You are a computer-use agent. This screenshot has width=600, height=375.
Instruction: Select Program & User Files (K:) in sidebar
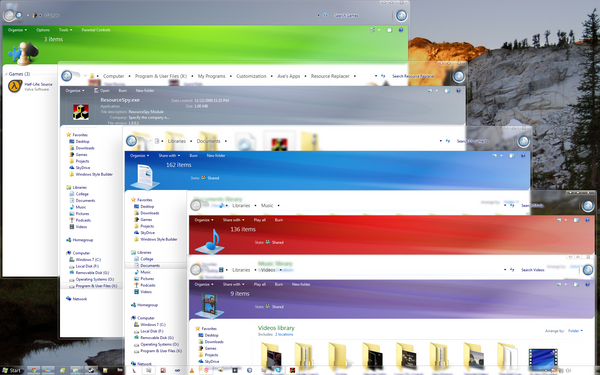pyautogui.click(x=93, y=286)
